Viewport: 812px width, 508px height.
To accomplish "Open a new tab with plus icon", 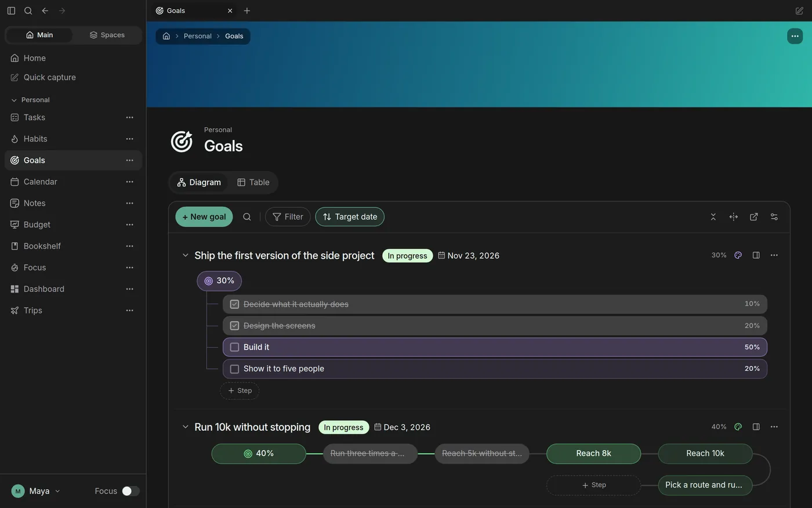I will click(x=247, y=10).
